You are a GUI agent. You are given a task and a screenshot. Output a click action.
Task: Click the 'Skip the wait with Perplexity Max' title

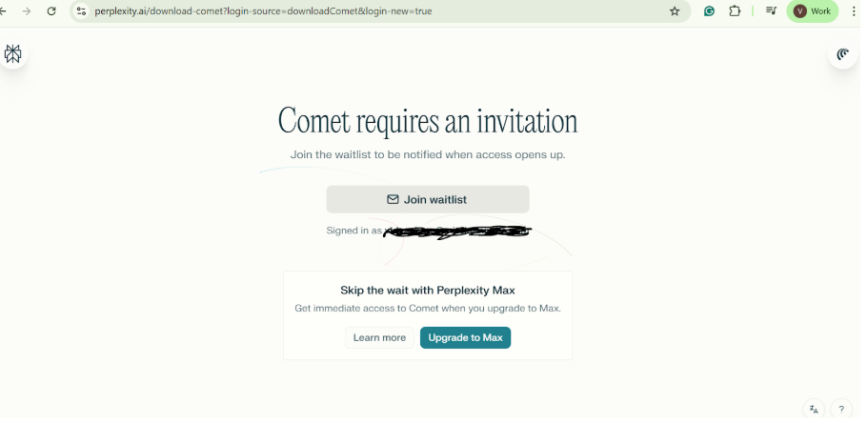coord(428,290)
